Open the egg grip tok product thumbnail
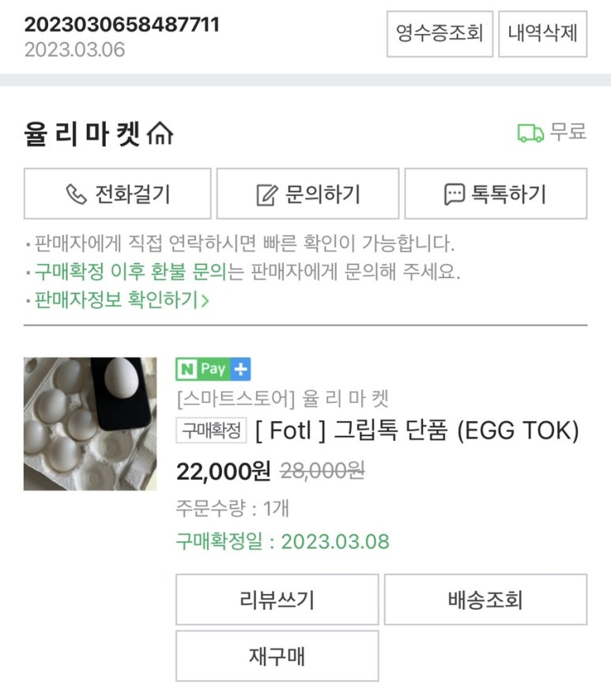This screenshot has height=700, width=611. pyautogui.click(x=90, y=423)
